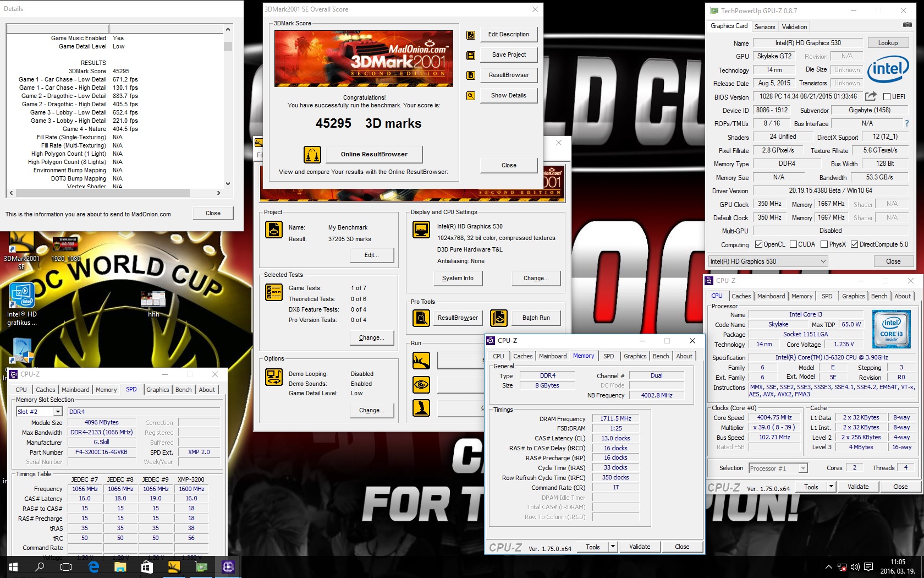
Task: Open Microsoft Edge from taskbar
Action: click(94, 566)
